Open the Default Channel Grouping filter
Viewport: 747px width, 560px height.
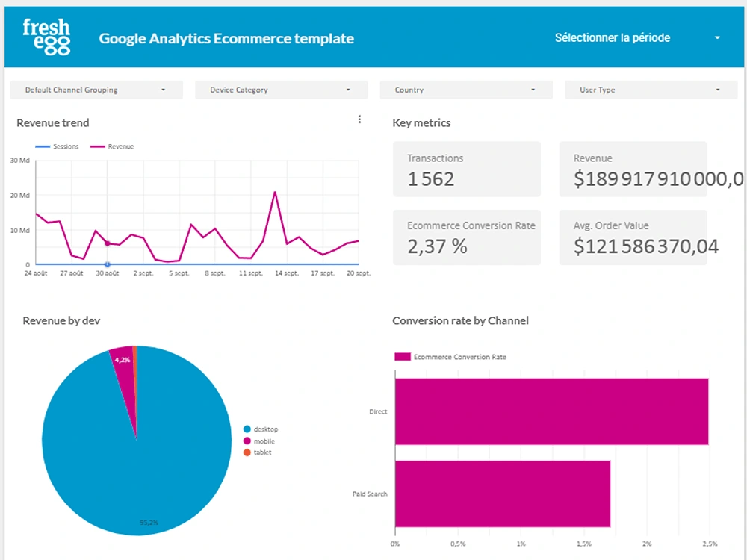pyautogui.click(x=96, y=89)
